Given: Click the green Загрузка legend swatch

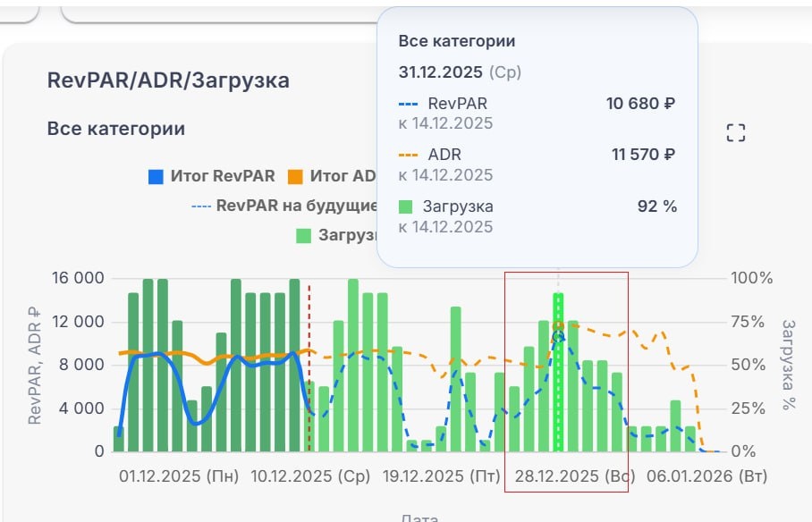Looking at the screenshot, I should point(303,236).
